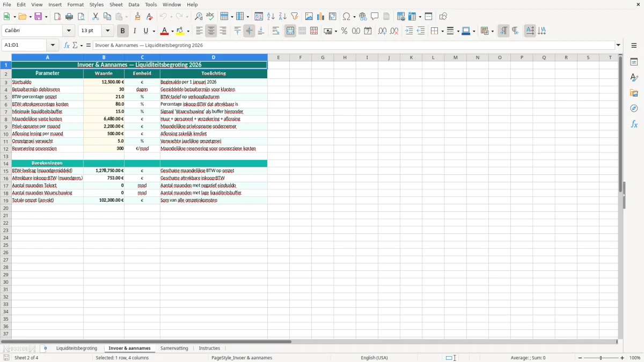This screenshot has height=362, width=644.
Task: Activate Clone Formatting paintbrush
Action: [138, 17]
